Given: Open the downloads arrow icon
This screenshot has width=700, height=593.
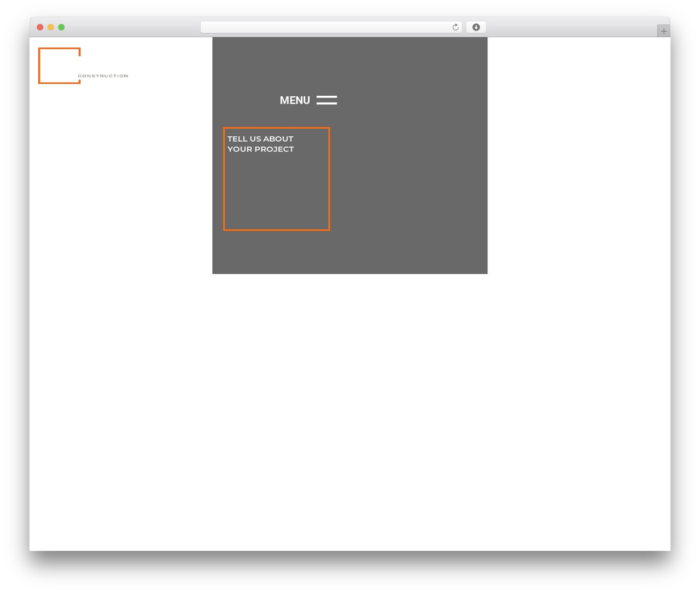Looking at the screenshot, I should [476, 27].
